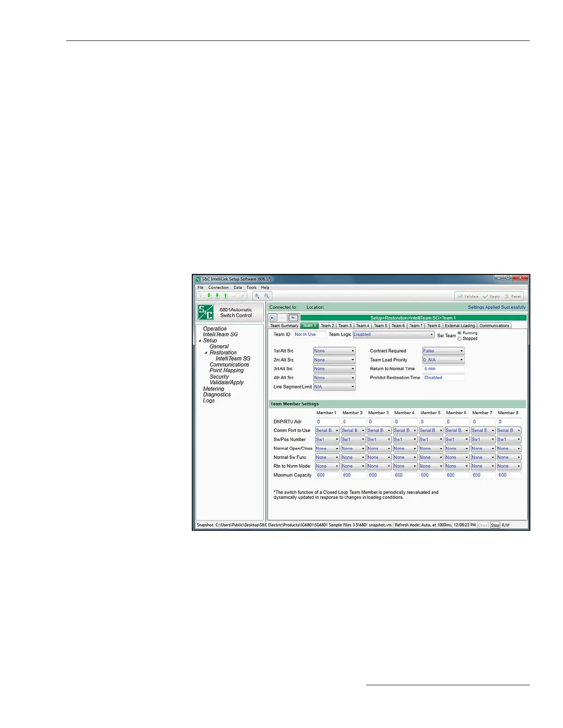Select Operation in the navigation tree
The width and height of the screenshot is (563, 728).
215,329
